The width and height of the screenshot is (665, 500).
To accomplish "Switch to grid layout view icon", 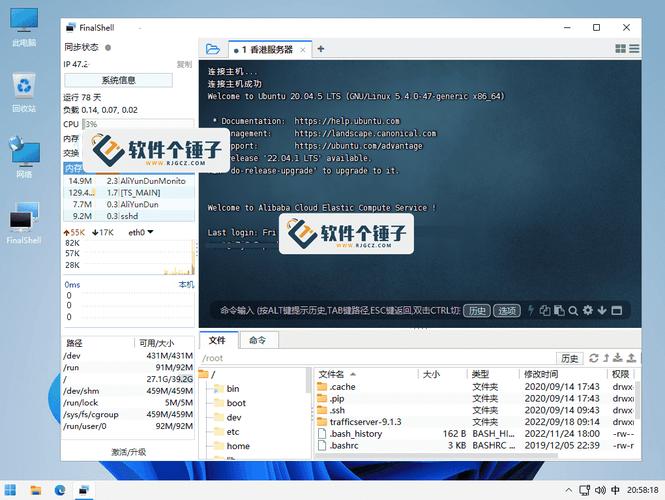I will pyautogui.click(x=620, y=49).
